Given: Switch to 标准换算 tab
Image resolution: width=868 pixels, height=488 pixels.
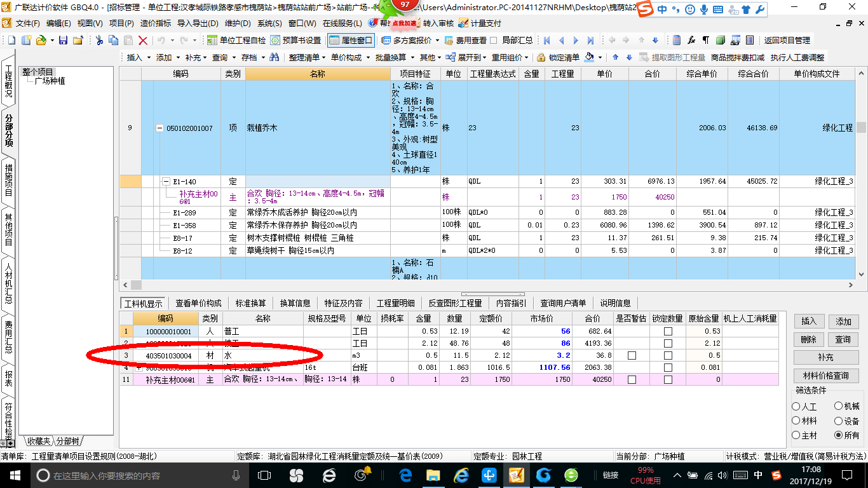Looking at the screenshot, I should point(251,303).
